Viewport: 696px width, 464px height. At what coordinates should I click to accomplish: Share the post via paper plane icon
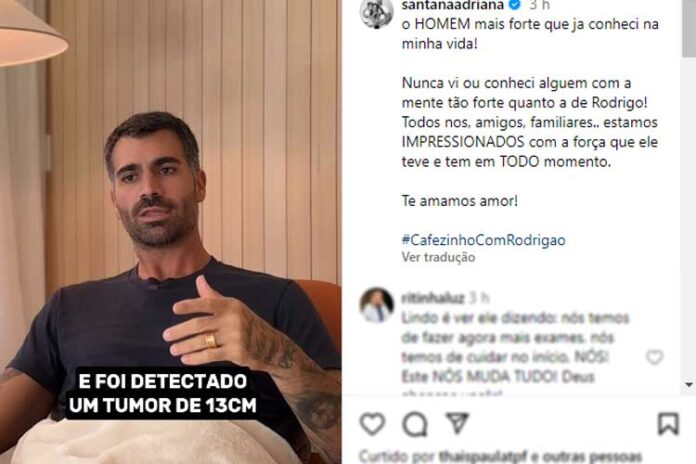point(457,423)
